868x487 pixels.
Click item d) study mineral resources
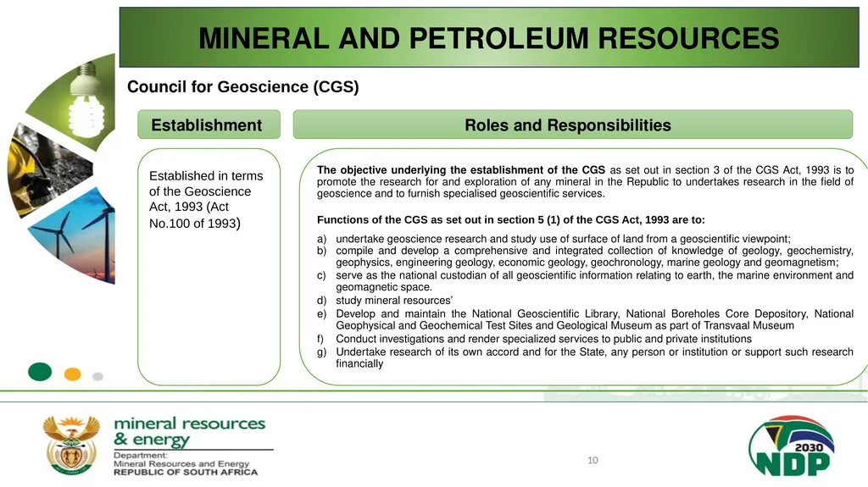(x=385, y=301)
